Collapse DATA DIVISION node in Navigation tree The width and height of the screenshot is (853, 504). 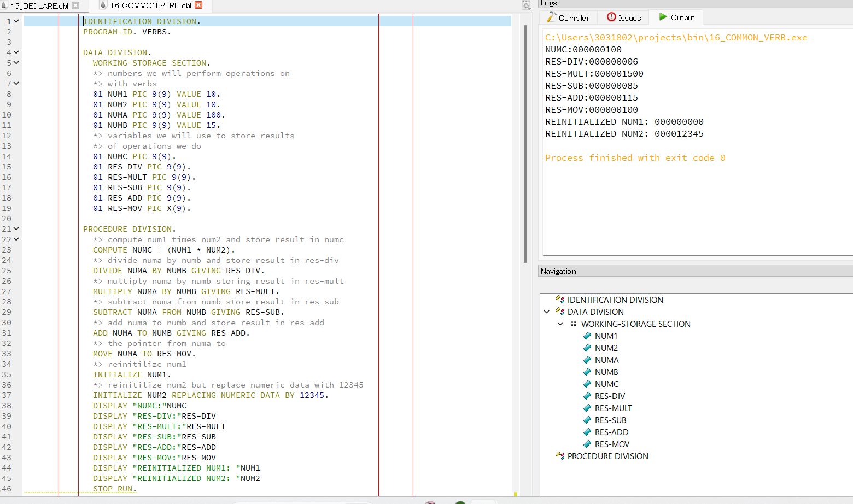(547, 312)
